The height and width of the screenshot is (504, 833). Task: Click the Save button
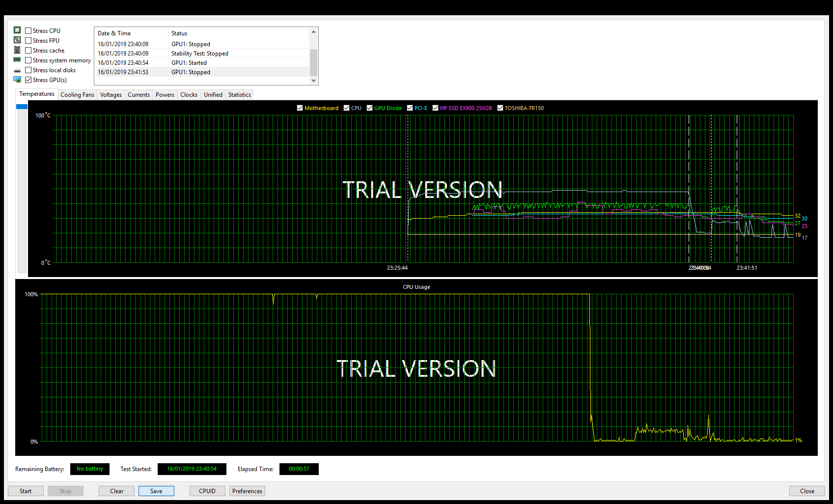pyautogui.click(x=156, y=491)
